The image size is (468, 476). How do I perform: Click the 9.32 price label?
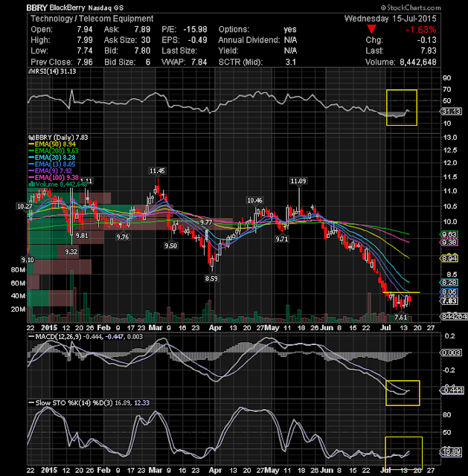(x=71, y=251)
